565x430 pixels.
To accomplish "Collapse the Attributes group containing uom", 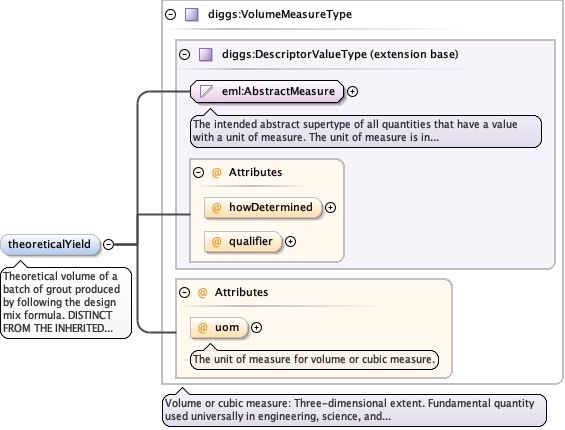I will [184, 292].
